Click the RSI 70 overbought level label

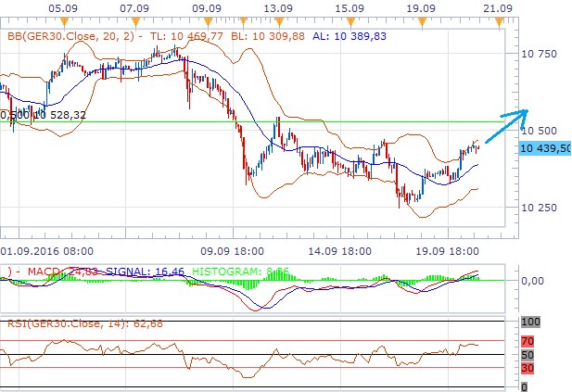click(x=528, y=340)
